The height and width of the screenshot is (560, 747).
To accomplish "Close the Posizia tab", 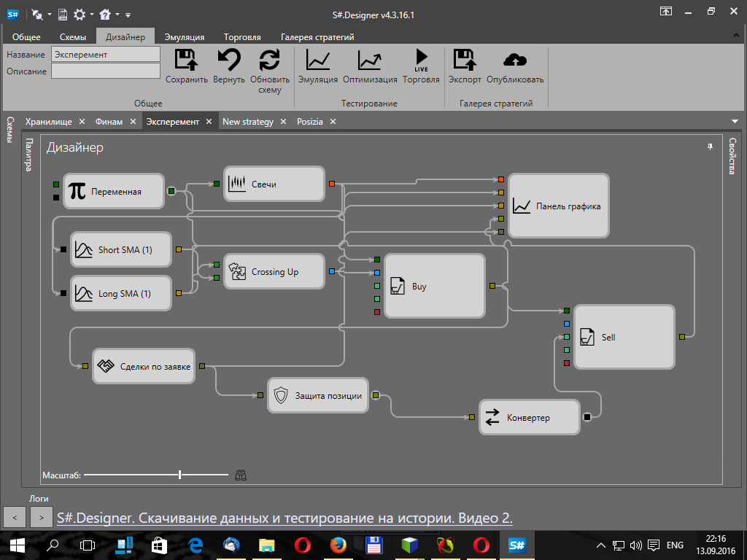I will (333, 122).
